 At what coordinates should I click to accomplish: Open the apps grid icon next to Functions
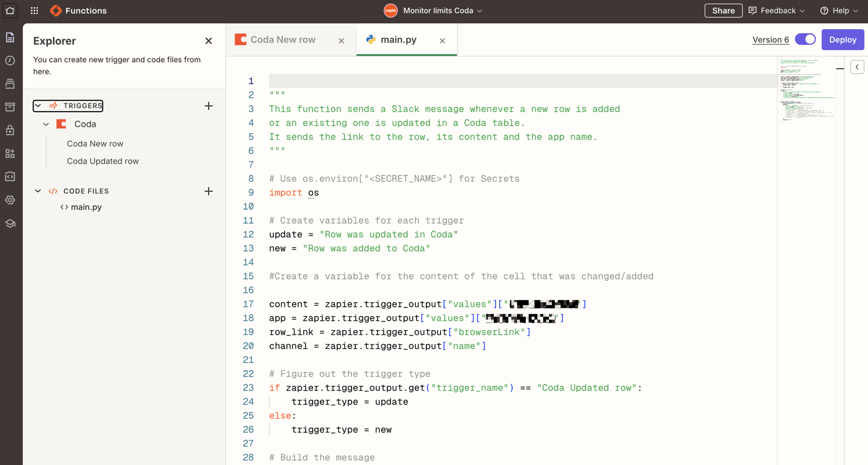[x=34, y=10]
